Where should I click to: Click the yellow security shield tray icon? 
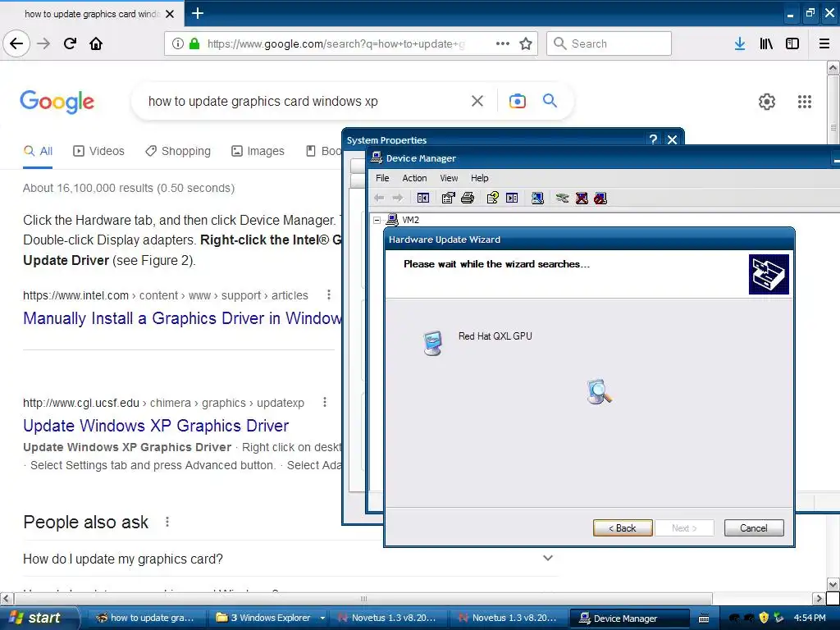[x=764, y=618]
